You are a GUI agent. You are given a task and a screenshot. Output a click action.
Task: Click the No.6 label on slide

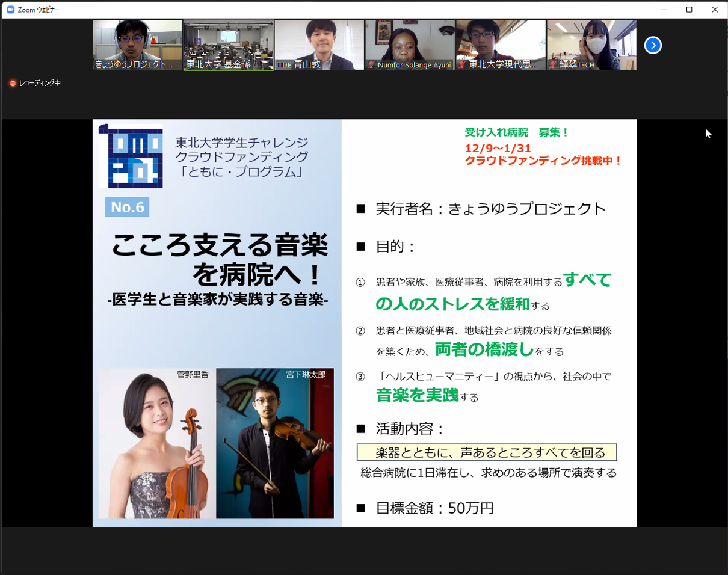click(127, 207)
